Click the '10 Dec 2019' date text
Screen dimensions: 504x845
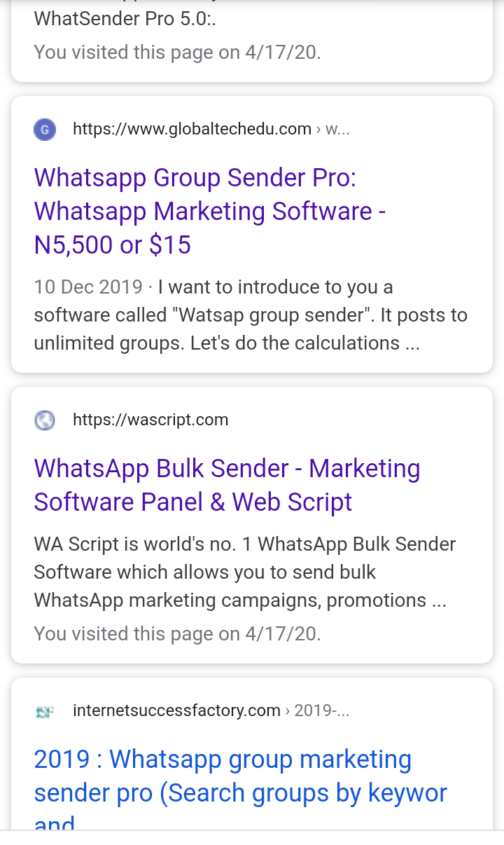pos(87,287)
